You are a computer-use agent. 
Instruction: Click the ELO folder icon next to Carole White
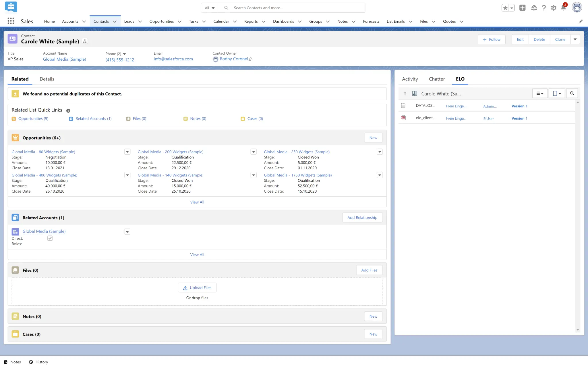(415, 93)
